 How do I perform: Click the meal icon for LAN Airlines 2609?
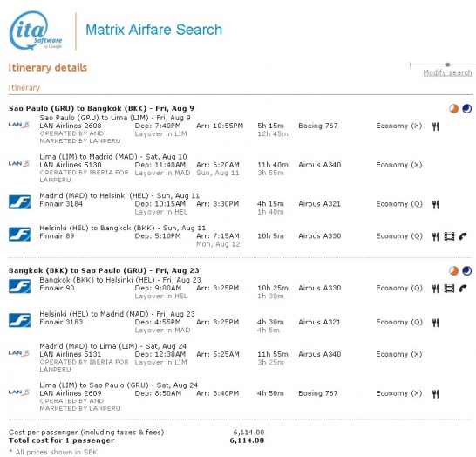coord(436,394)
